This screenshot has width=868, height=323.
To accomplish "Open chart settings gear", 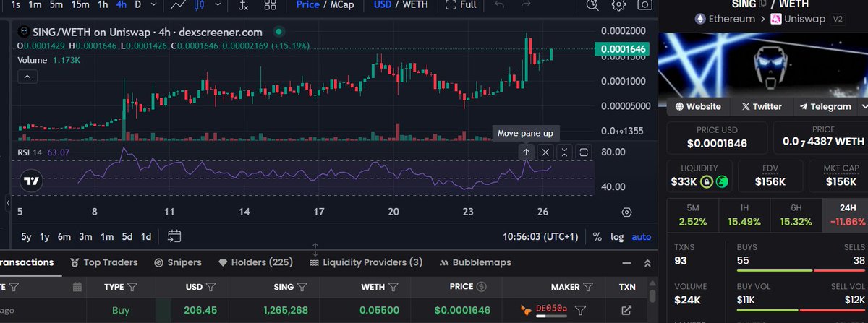I will [618, 5].
